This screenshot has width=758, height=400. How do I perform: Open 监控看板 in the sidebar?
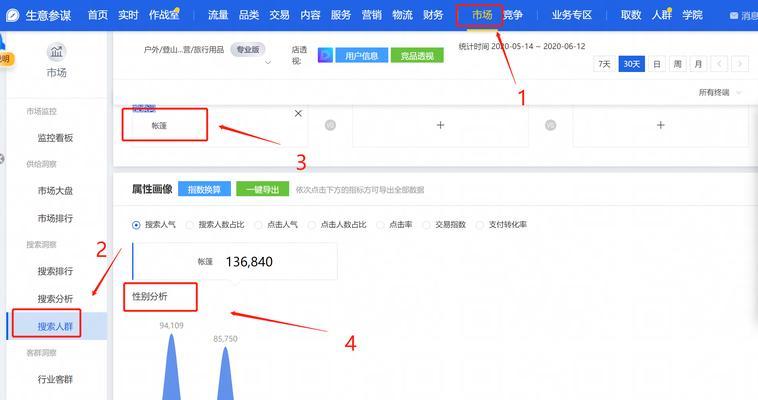[56, 138]
